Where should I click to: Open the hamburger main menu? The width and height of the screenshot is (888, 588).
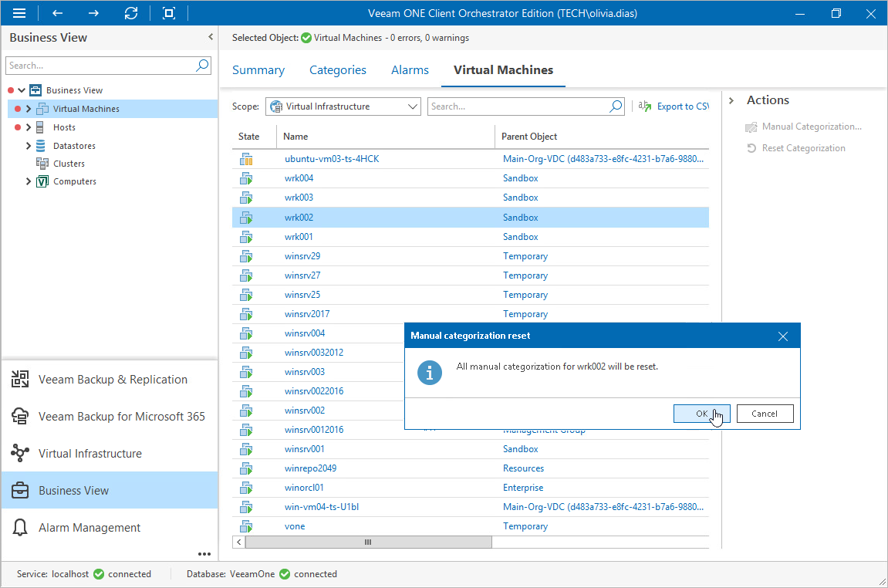[x=19, y=13]
